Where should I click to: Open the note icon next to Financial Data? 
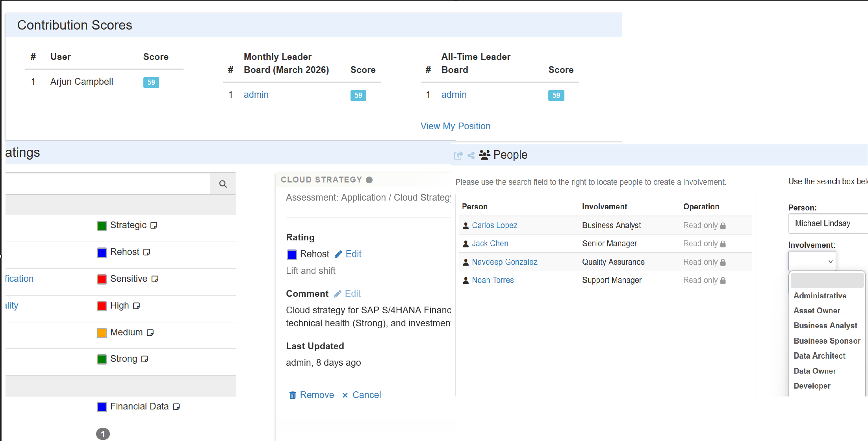176,407
